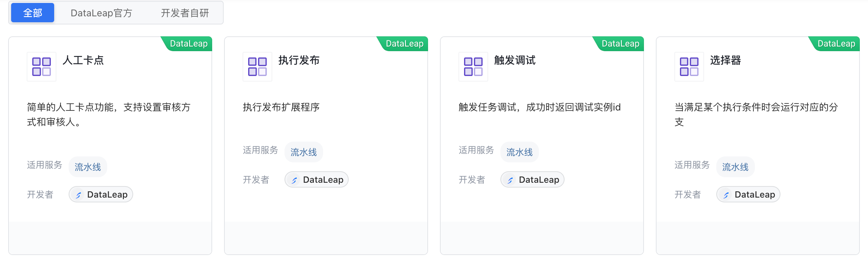
Task: Open the 执行发布 card title
Action: click(x=299, y=60)
